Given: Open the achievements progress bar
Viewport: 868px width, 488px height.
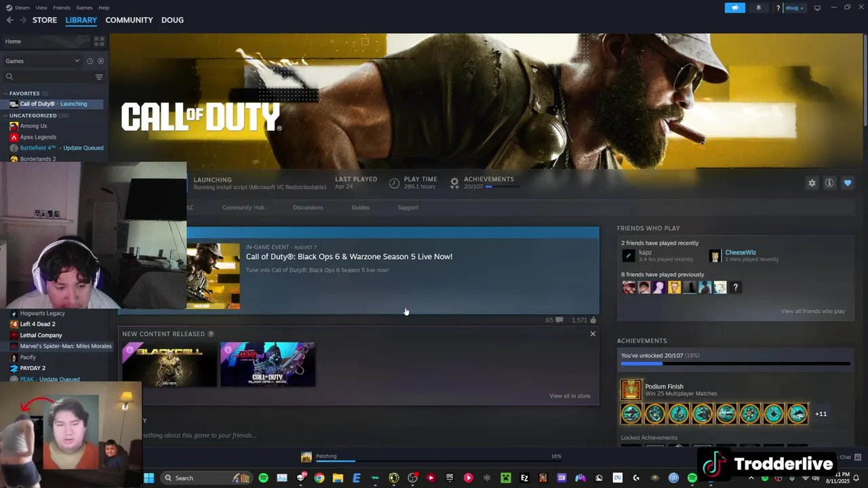Looking at the screenshot, I should (735, 364).
